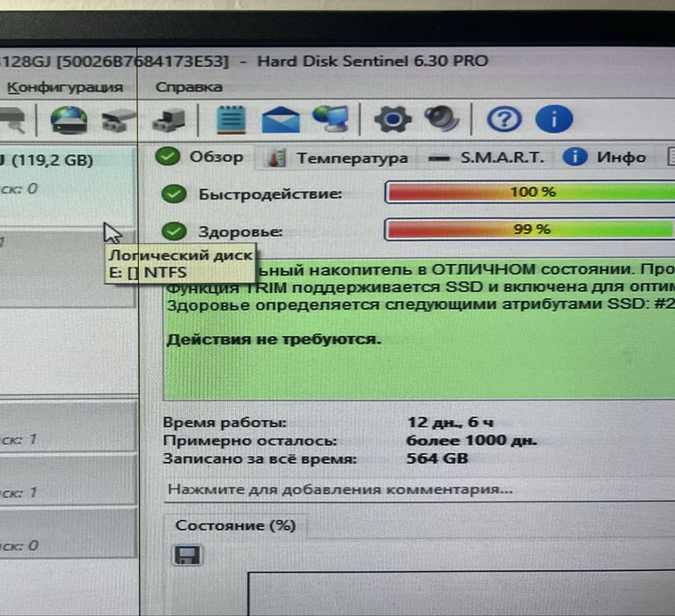Screen dimensions: 675x616
Task: Click the speaker sound icon in toolbar
Action: (x=442, y=119)
